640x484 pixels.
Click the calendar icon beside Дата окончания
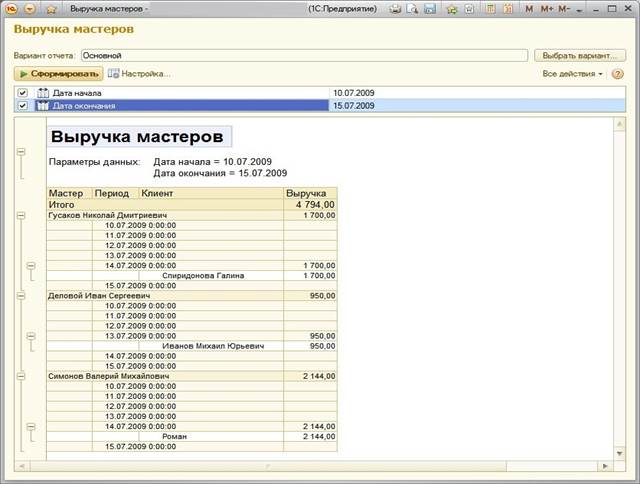[43, 106]
